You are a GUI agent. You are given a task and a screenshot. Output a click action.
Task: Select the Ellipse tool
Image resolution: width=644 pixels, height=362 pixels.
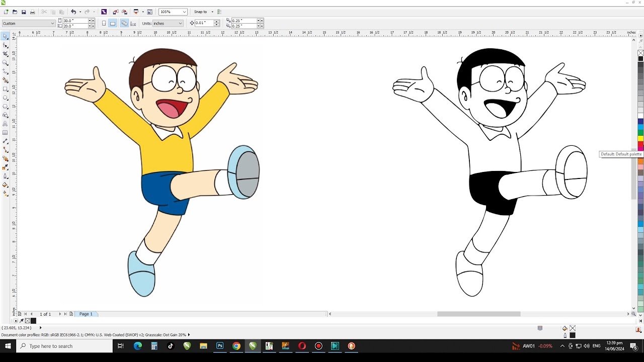[x=6, y=98]
